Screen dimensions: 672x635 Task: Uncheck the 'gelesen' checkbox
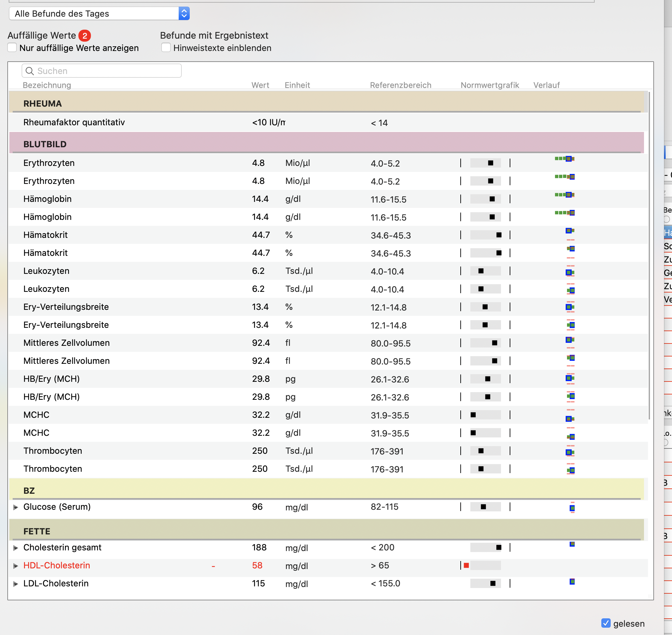tap(606, 623)
